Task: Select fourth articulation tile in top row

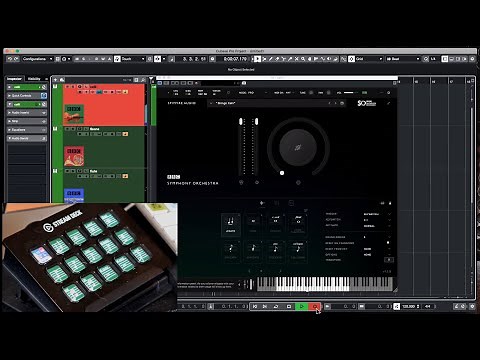Action: click(298, 224)
